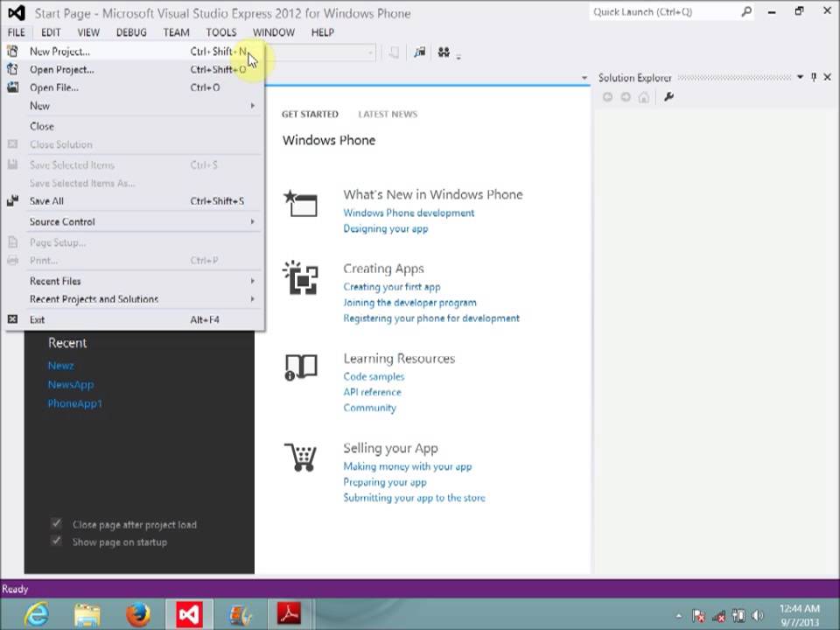
Task: Choose Save All menu entry
Action: (x=134, y=201)
